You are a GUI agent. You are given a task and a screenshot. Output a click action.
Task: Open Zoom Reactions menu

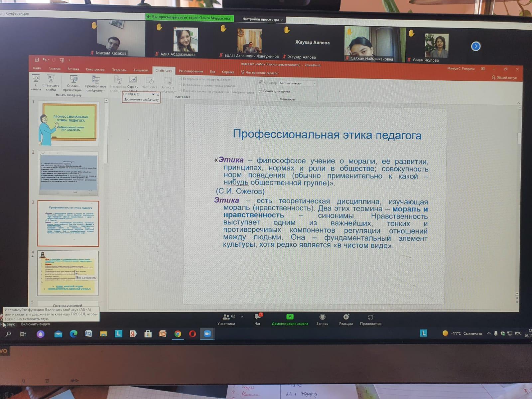pos(346,319)
